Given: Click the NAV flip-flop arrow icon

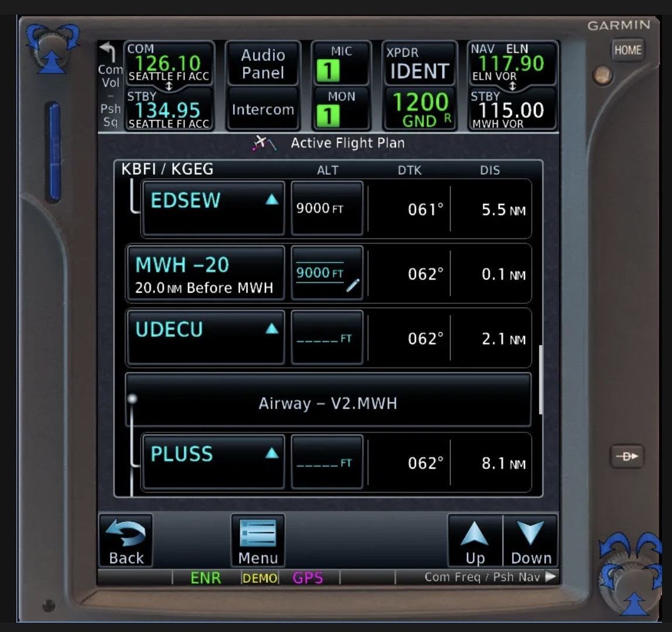Looking at the screenshot, I should point(512,86).
